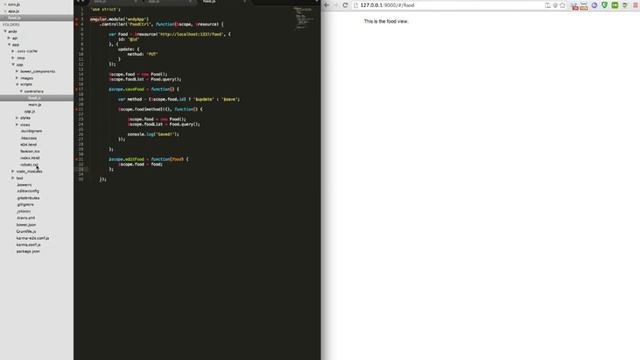Image resolution: width=640 pixels, height=360 pixels.
Task: Click the $scope.editFood function line
Action: [x=148, y=159]
